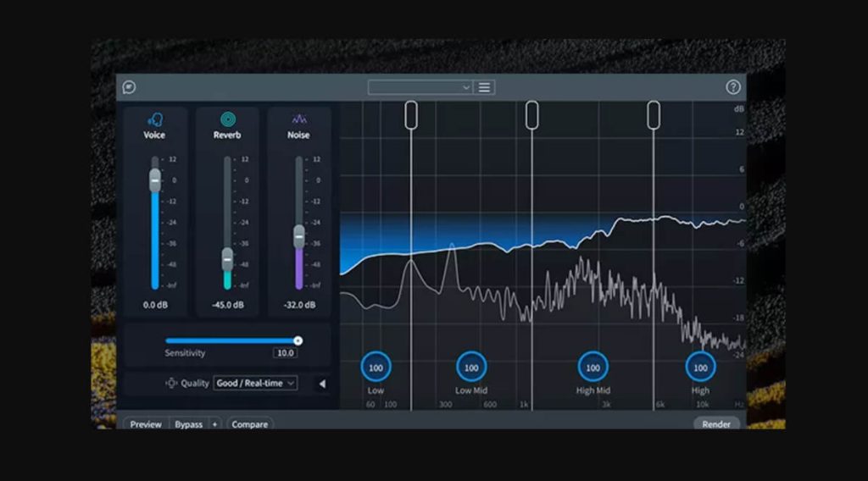Click the Render button
This screenshot has height=481, width=868.
pyautogui.click(x=716, y=424)
